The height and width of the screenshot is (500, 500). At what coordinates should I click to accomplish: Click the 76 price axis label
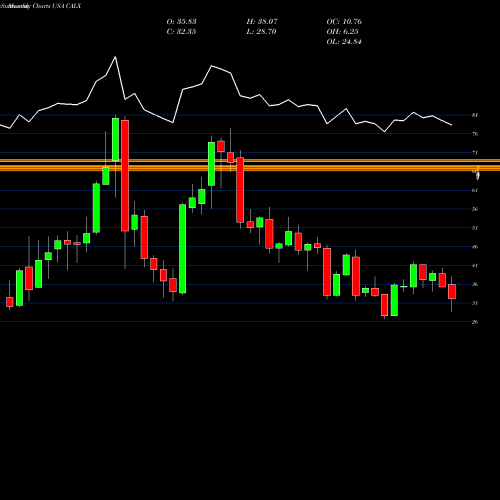(x=475, y=134)
